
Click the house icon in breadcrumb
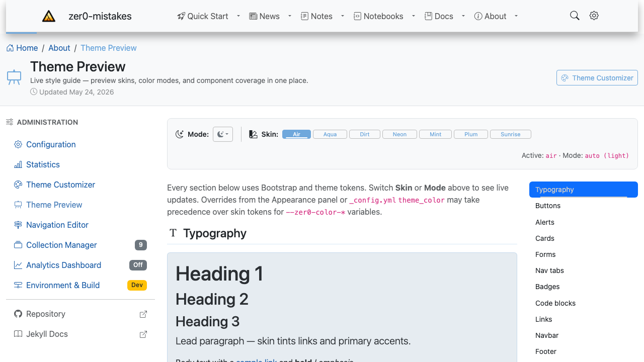10,48
